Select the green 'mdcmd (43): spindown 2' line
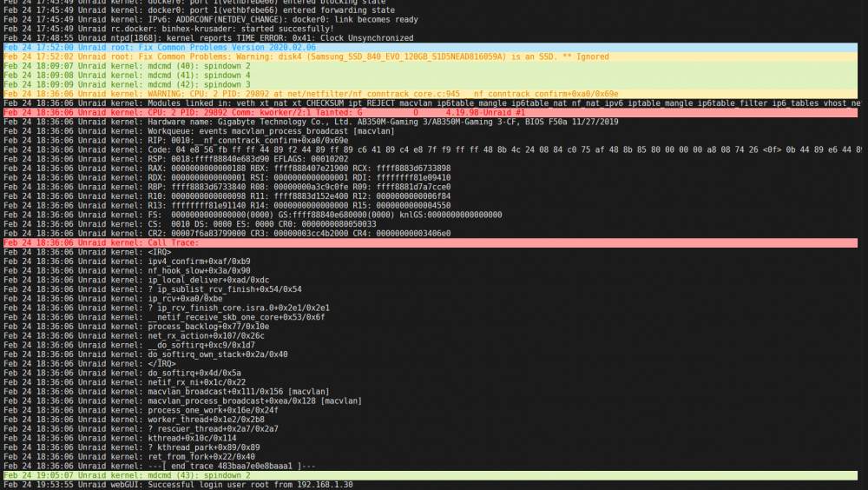Viewport: 868px width, 490px height. pos(431,475)
